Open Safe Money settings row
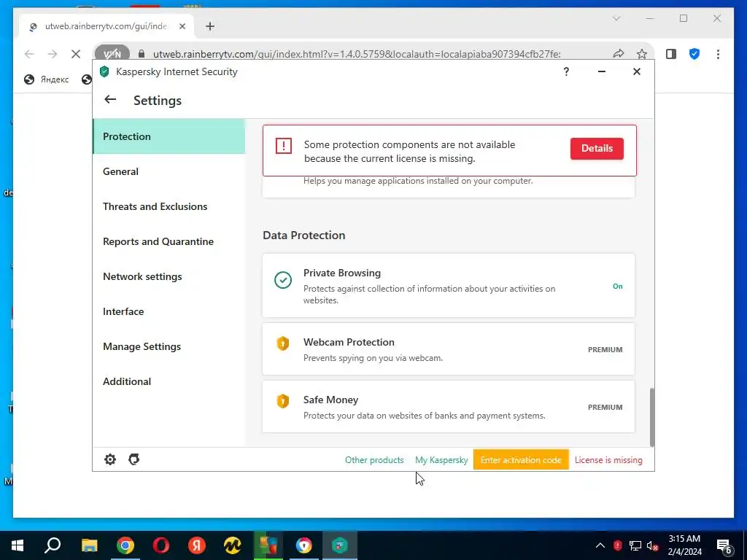Viewport: 747px width, 560px height. click(x=449, y=407)
